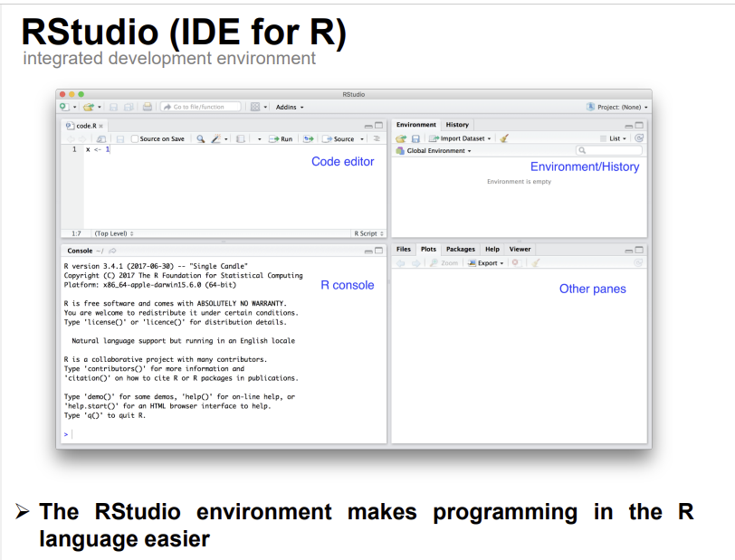Click the editor Save document icon

pos(120,138)
